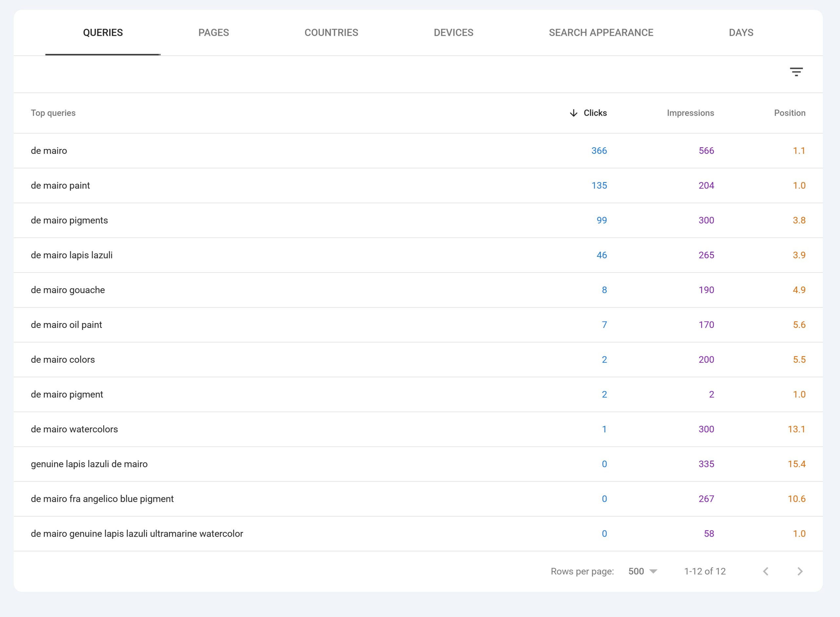Go to previous page arrow
The image size is (840, 617).
click(x=766, y=571)
